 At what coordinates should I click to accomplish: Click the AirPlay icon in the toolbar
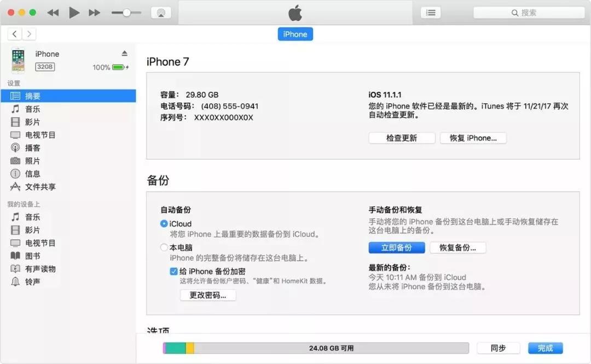(x=161, y=12)
